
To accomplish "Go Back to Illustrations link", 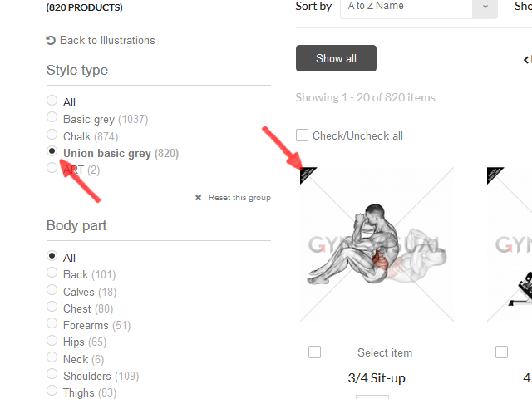I will click(x=107, y=41).
